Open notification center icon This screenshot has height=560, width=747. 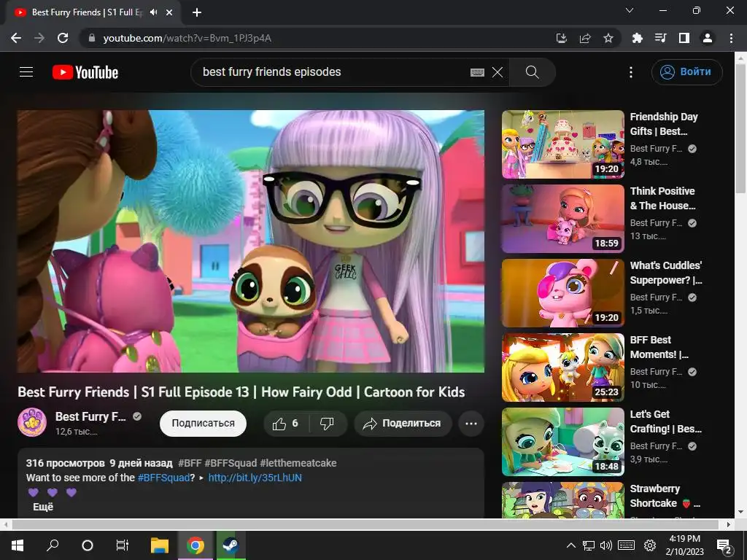tap(724, 546)
